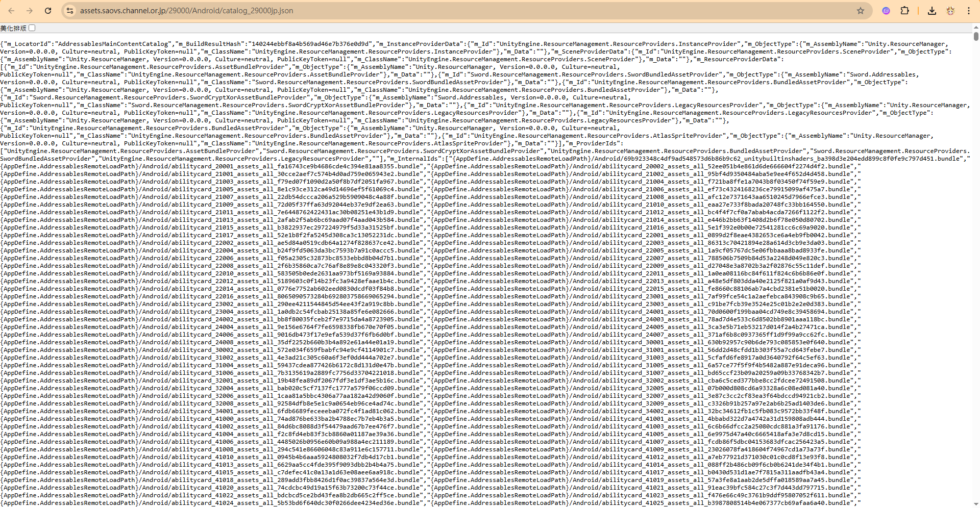This screenshot has width=980, height=508.
Task: Open the purple screenshot extension icon
Action: click(x=886, y=11)
